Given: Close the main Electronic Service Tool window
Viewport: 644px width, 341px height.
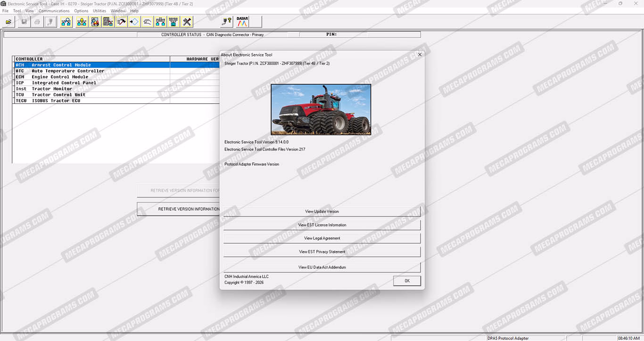Looking at the screenshot, I should (636, 4).
